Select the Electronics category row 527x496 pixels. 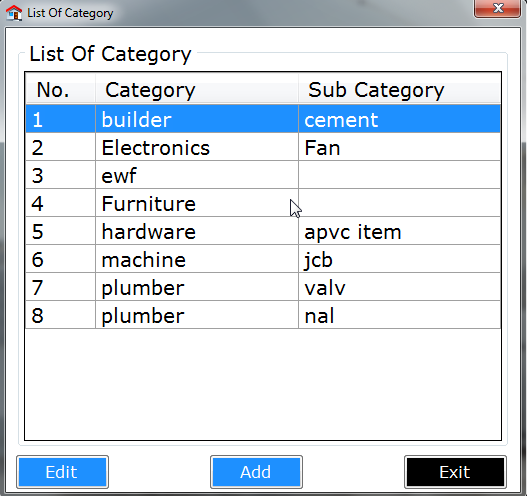263,147
